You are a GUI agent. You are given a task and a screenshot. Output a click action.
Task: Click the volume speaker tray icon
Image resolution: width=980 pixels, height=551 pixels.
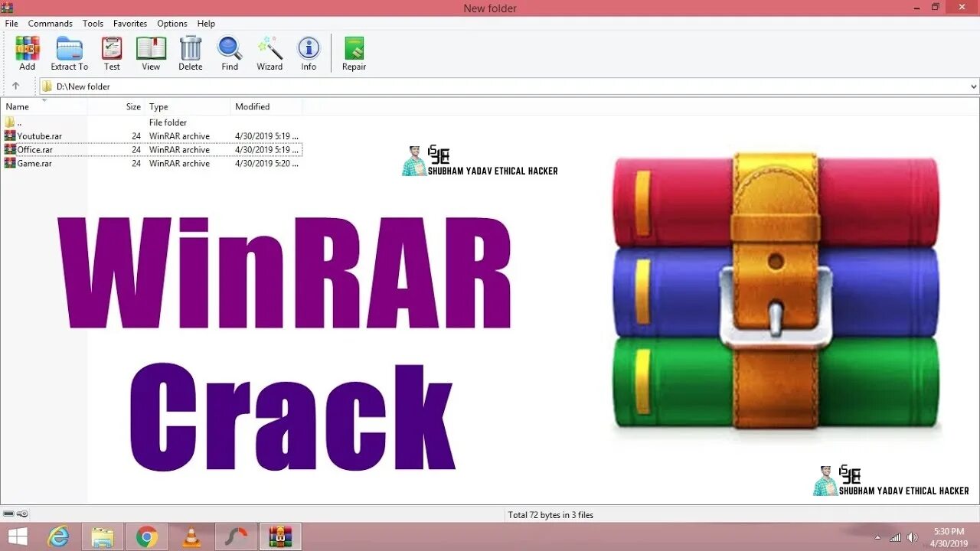[x=912, y=537]
